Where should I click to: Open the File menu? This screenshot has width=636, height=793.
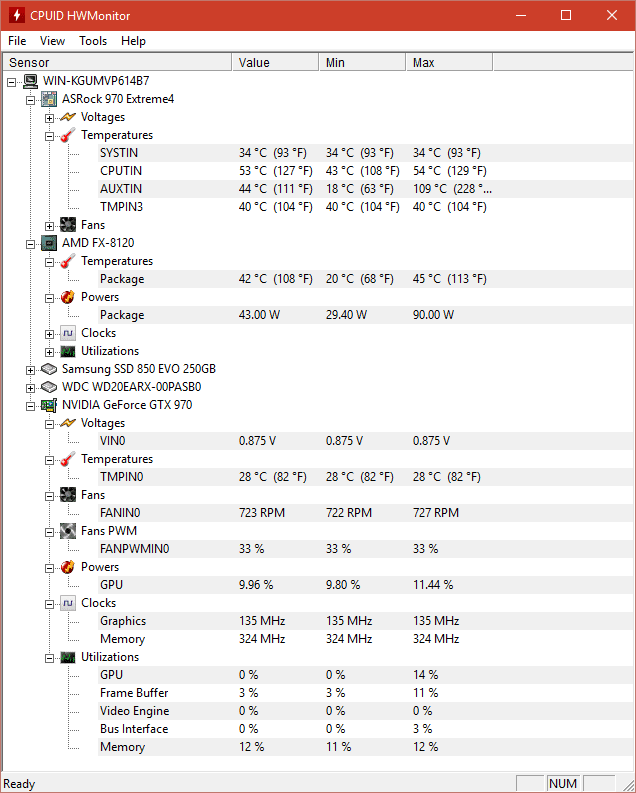[17, 41]
